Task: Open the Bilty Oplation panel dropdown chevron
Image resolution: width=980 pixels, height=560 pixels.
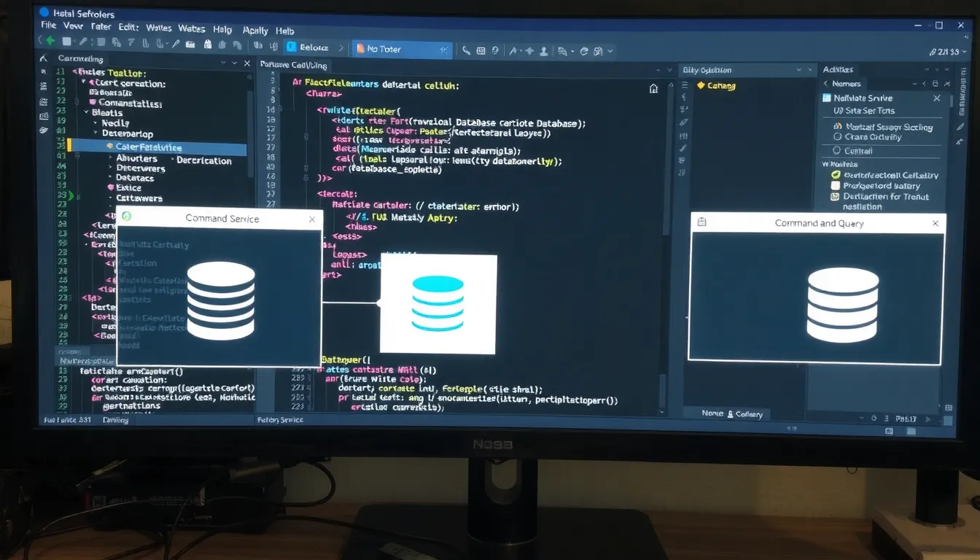Action: [x=798, y=71]
